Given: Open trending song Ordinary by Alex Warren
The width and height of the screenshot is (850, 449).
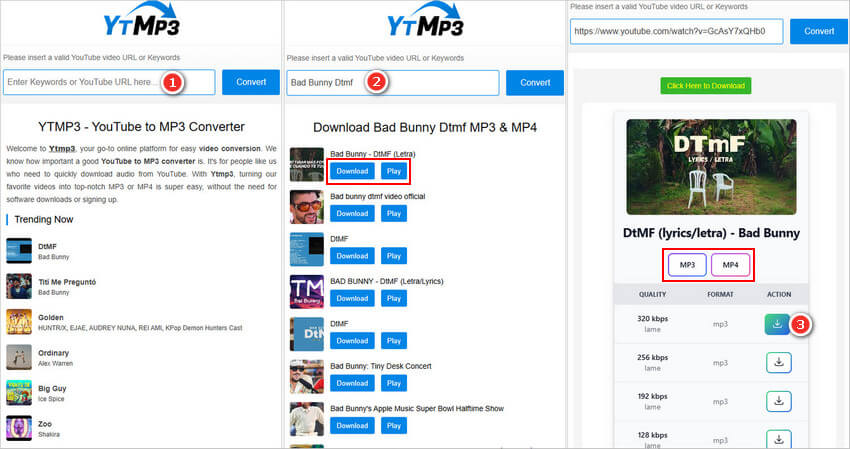Looking at the screenshot, I should tap(53, 353).
